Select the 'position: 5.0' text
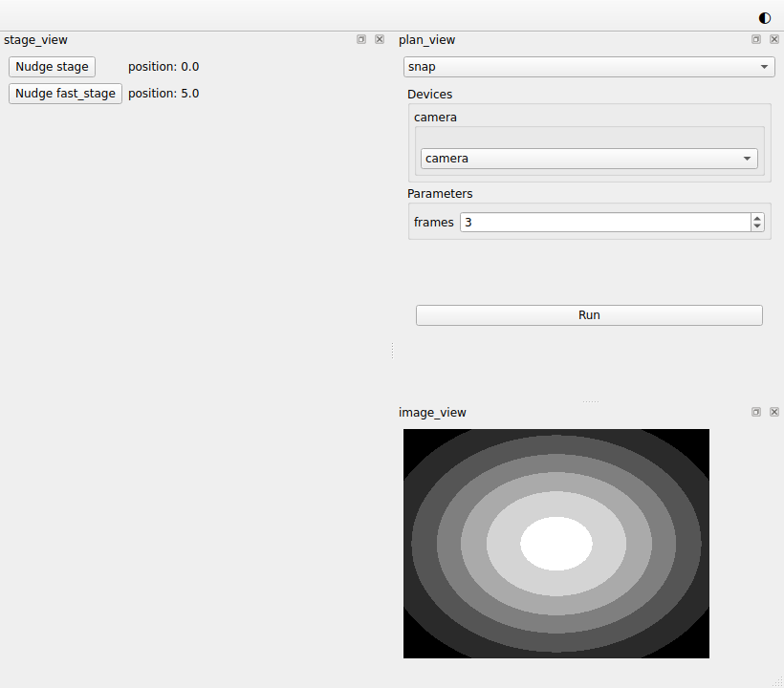Screen dimensions: 784x688 (163, 94)
